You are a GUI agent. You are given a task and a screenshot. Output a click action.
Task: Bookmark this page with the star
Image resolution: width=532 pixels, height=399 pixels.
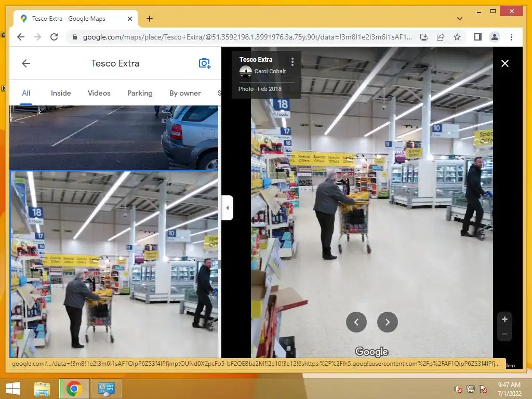click(457, 37)
